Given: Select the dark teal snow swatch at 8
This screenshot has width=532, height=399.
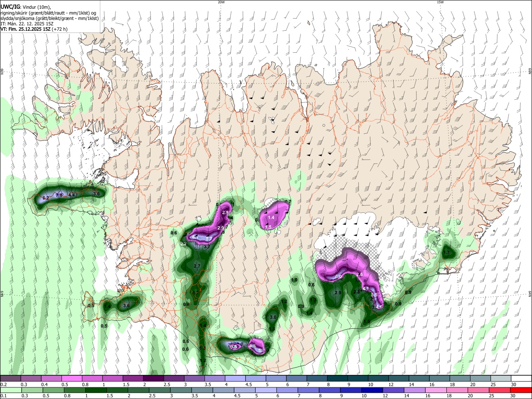Looking at the screenshot, I should tap(337, 379).
